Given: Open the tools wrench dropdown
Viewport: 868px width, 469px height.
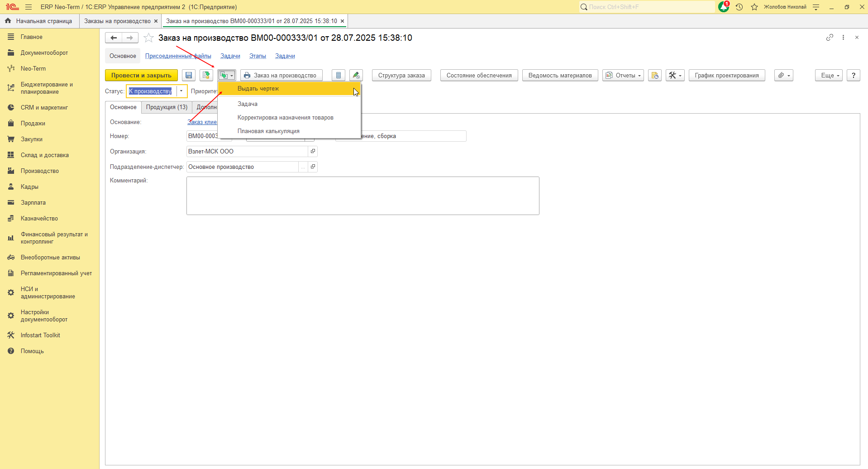Looking at the screenshot, I should [675, 76].
